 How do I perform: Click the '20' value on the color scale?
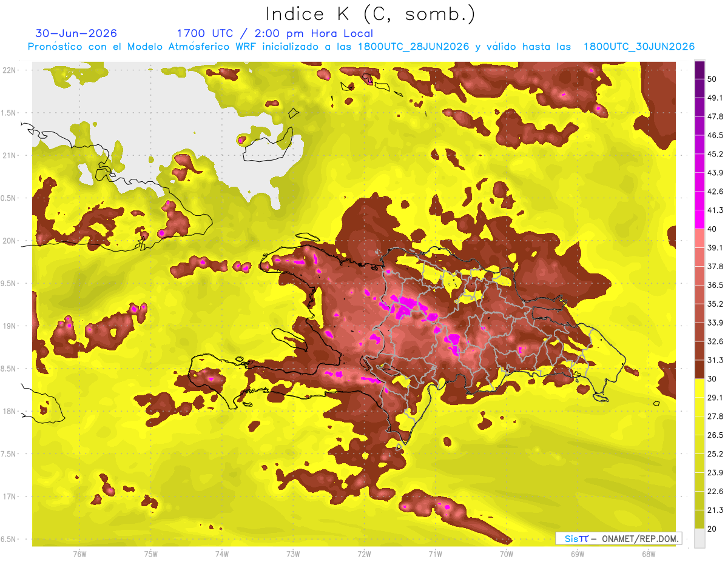(713, 529)
